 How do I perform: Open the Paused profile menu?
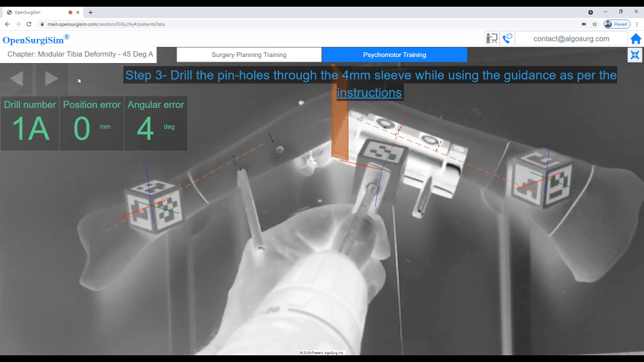tap(616, 24)
